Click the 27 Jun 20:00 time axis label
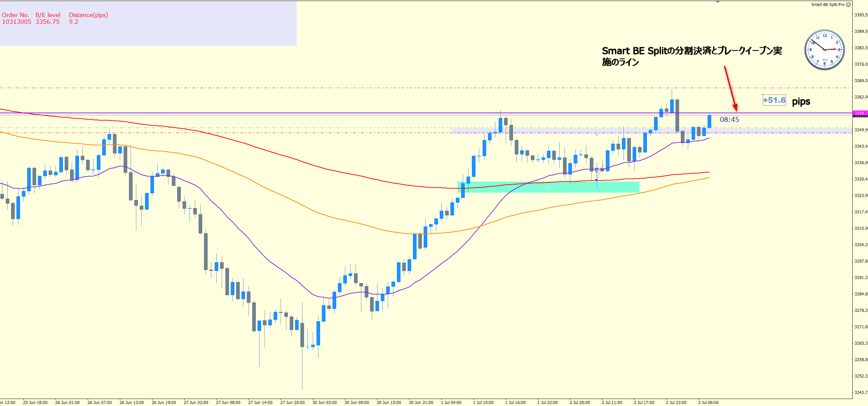Viewport: 868px width, 406px height. click(x=292, y=402)
